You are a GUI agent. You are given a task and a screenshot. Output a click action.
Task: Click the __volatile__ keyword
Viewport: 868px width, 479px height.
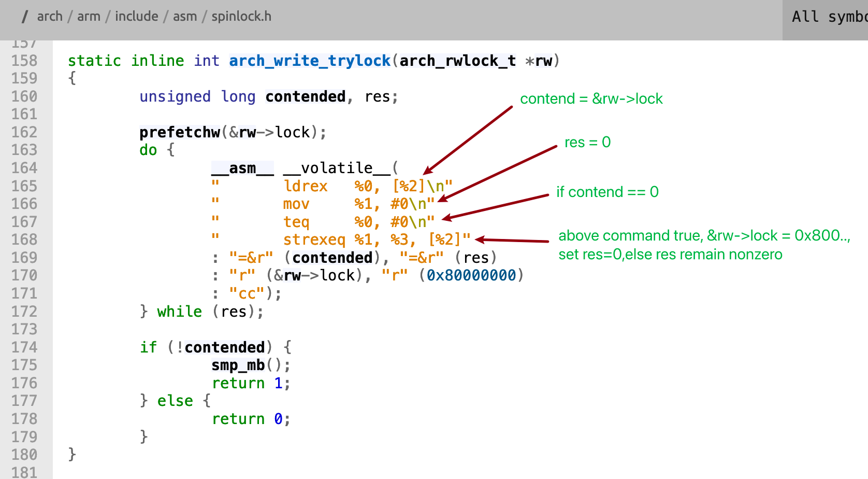click(x=337, y=168)
